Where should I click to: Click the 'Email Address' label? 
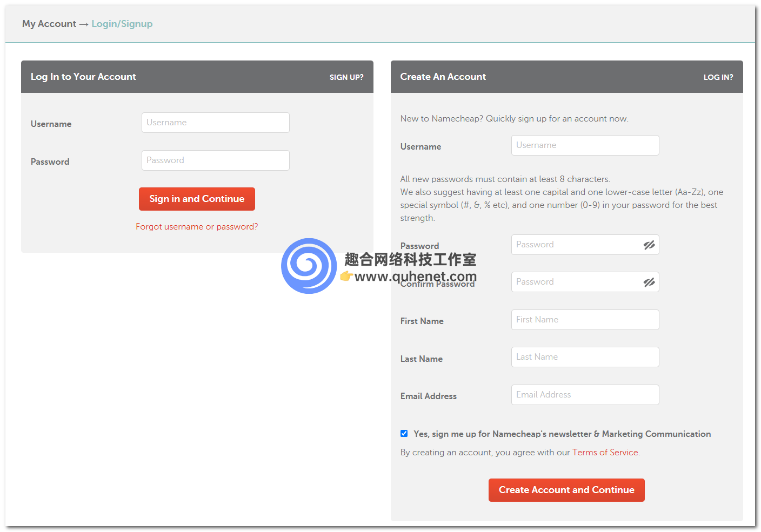point(429,396)
